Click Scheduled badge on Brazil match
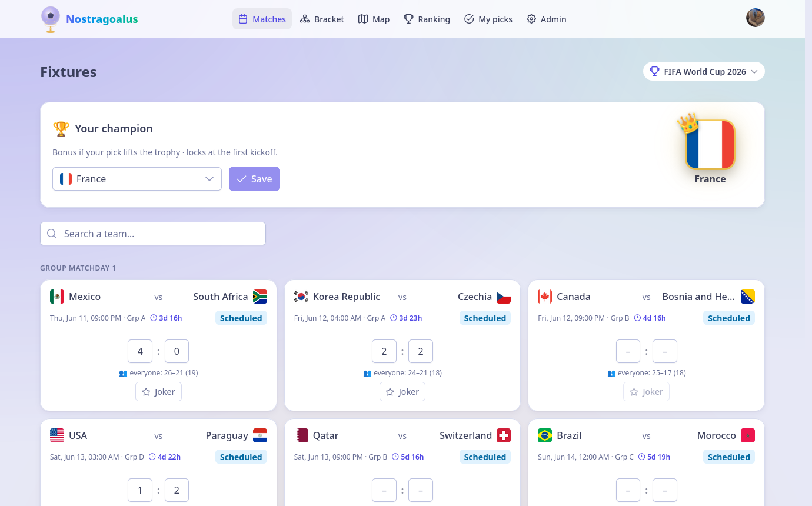This screenshot has height=506, width=812. (x=729, y=457)
